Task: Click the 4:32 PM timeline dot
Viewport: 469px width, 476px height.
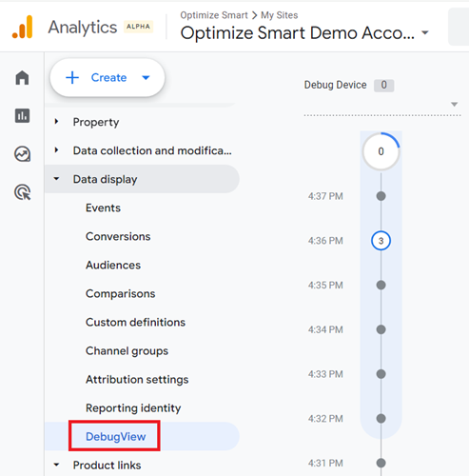Action: (x=381, y=418)
